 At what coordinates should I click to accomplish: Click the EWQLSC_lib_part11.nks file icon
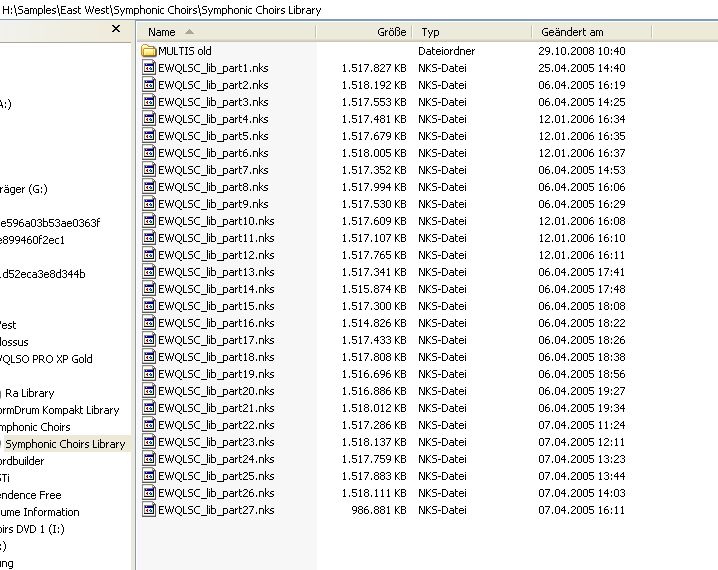coord(149,238)
